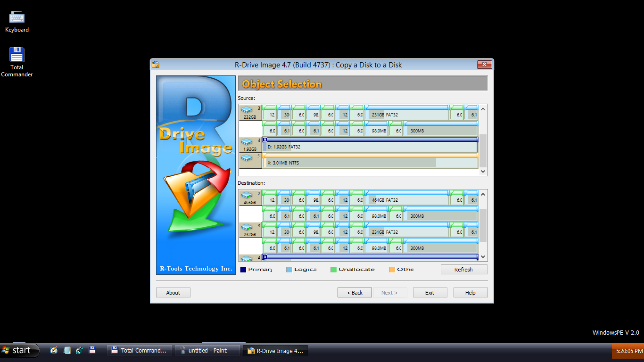Switch to the Total Commander taskbar window
Screen dimensions: 644x362
click(139, 350)
